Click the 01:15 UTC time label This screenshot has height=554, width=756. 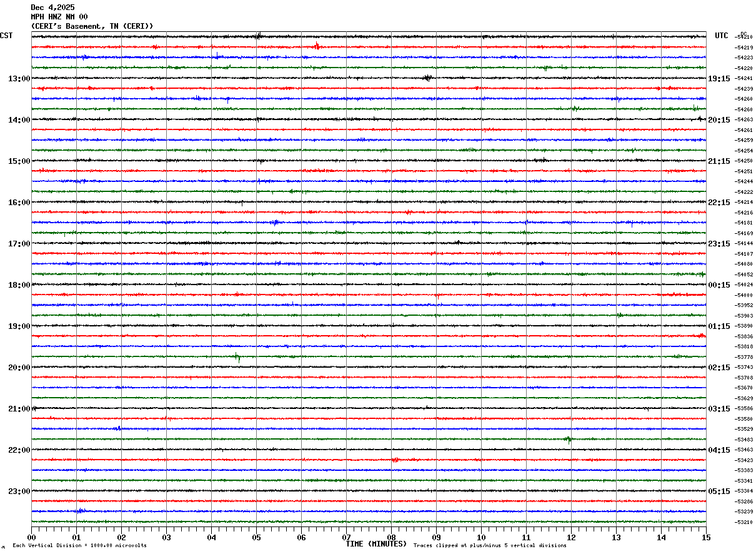point(719,326)
